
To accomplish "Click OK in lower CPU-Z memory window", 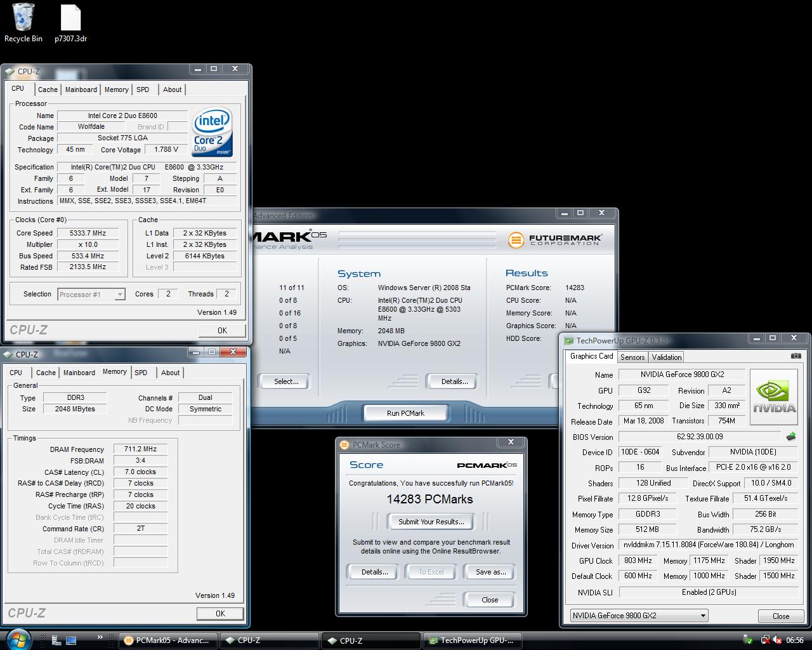I will point(220,613).
